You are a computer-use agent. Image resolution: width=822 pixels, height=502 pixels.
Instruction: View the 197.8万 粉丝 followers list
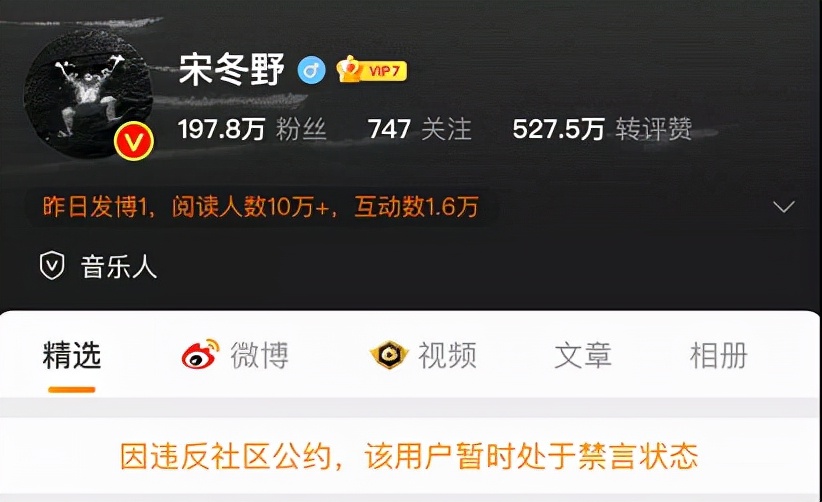pos(252,129)
